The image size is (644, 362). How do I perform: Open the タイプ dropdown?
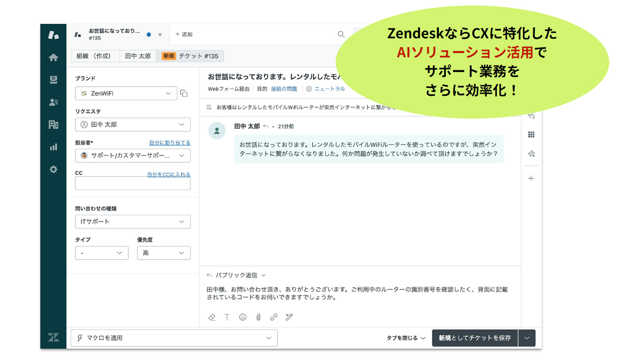pos(102,253)
